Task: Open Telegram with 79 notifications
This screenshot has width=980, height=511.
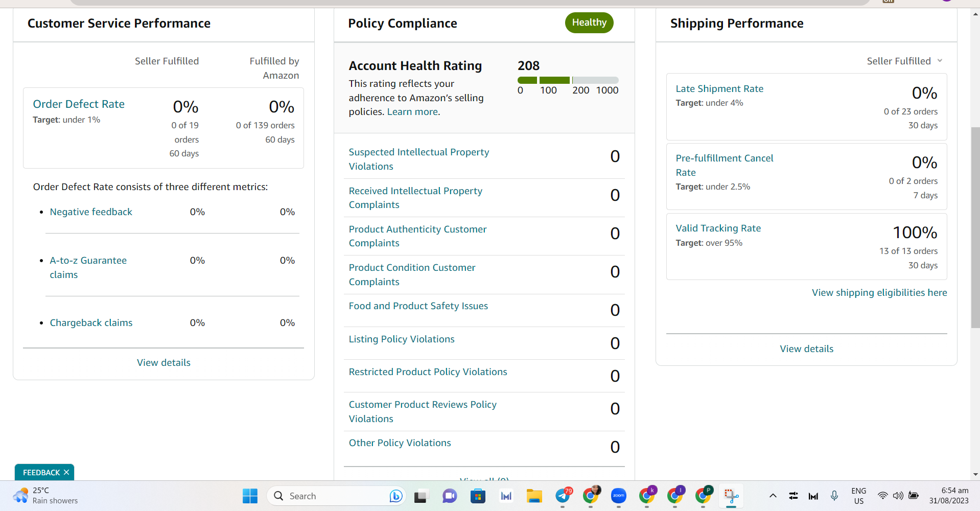Action: point(563,495)
